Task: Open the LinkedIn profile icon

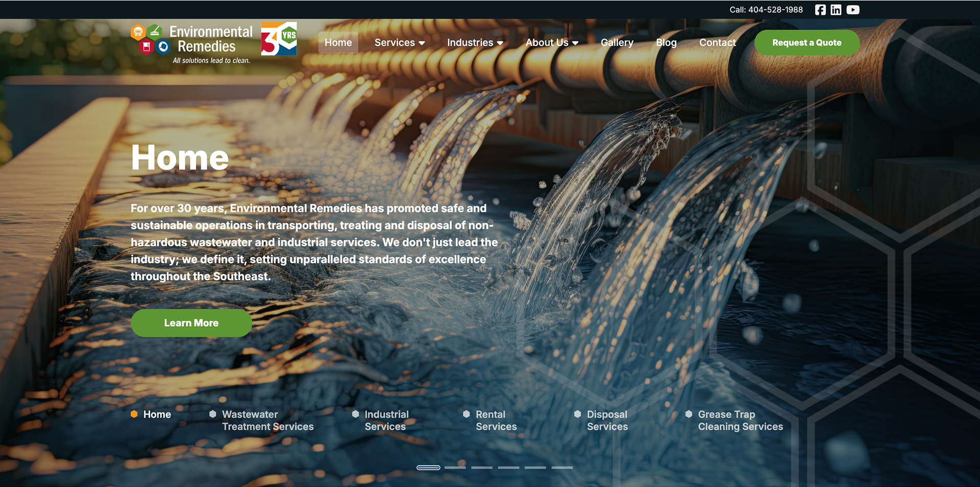Action: [x=836, y=10]
